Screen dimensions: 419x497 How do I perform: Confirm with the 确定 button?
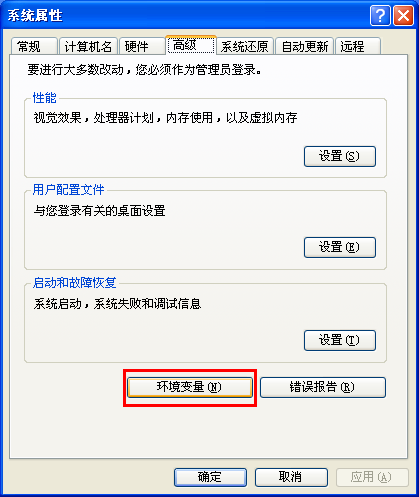point(210,477)
